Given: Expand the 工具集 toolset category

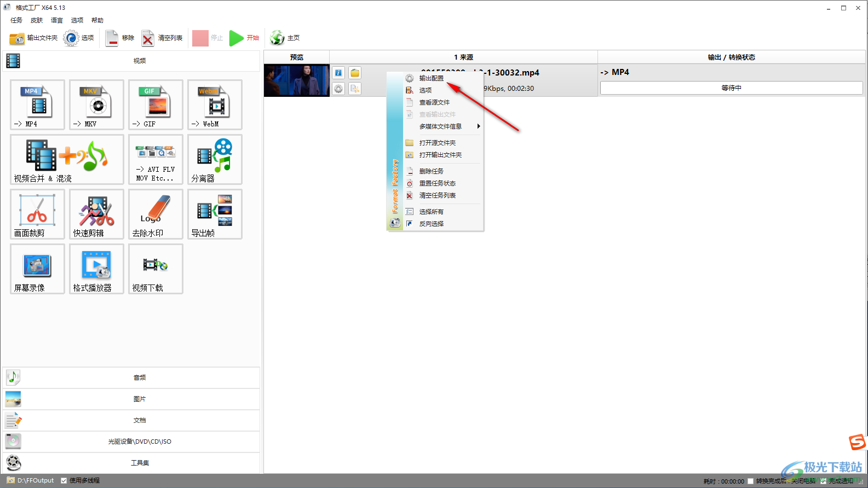Looking at the screenshot, I should (x=131, y=463).
